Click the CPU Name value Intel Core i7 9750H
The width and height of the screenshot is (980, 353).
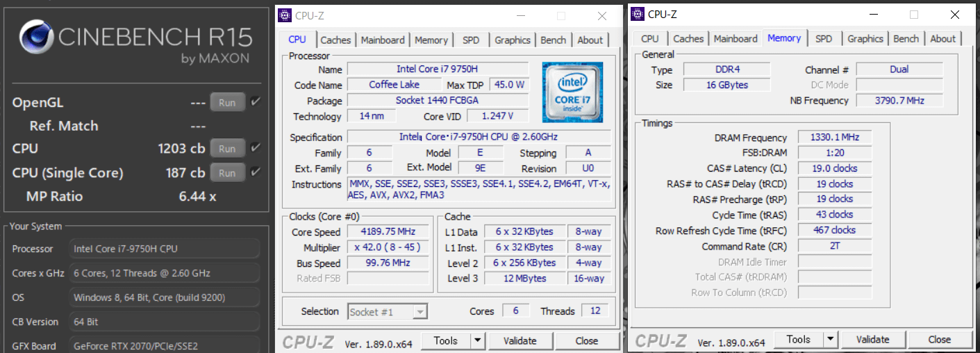click(438, 69)
